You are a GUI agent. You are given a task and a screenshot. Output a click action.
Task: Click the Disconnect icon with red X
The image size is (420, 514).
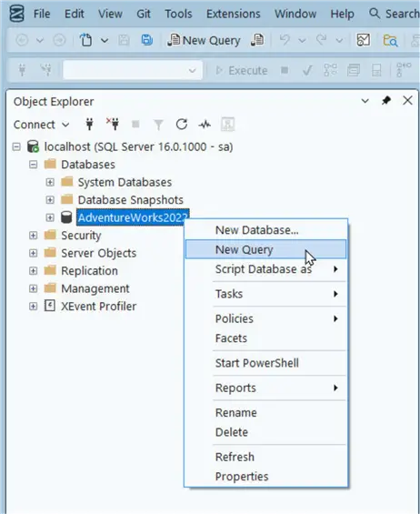tap(113, 124)
